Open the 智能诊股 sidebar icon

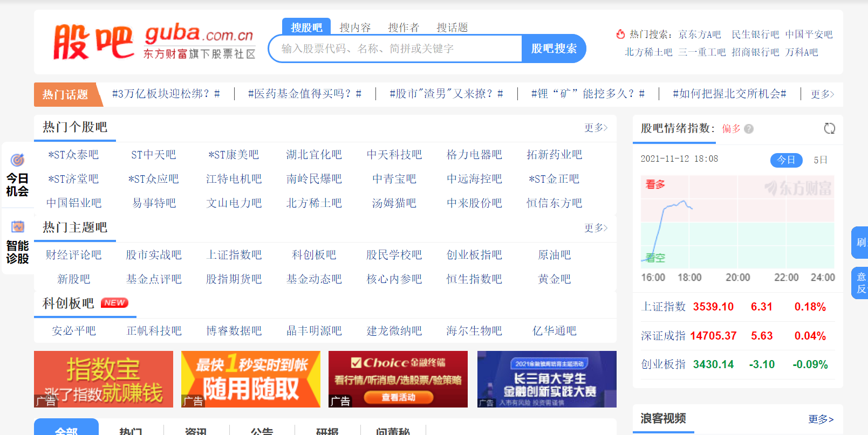[x=17, y=243]
